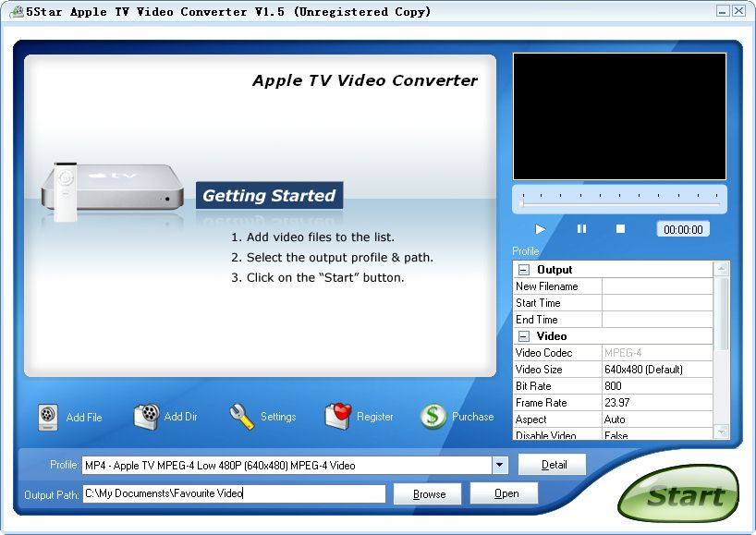Click the End Time property label

(x=537, y=320)
